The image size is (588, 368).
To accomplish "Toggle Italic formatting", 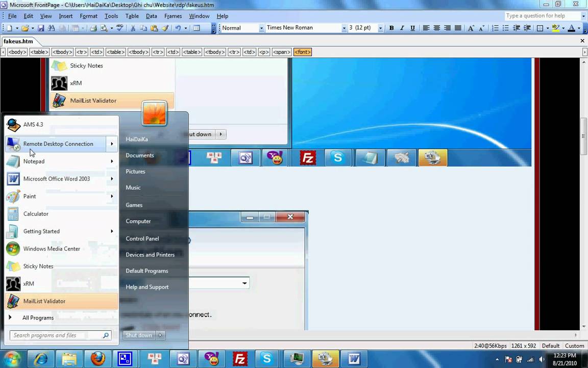I will click(402, 28).
